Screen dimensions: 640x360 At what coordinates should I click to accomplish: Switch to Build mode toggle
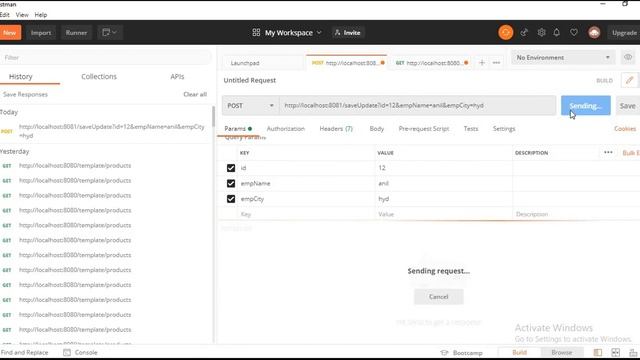520,352
